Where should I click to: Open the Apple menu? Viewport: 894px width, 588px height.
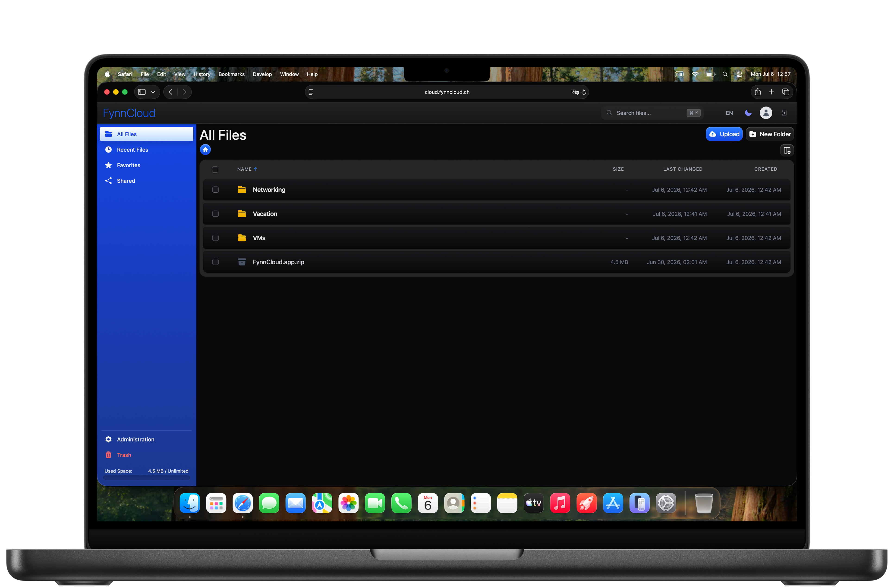[x=107, y=74]
